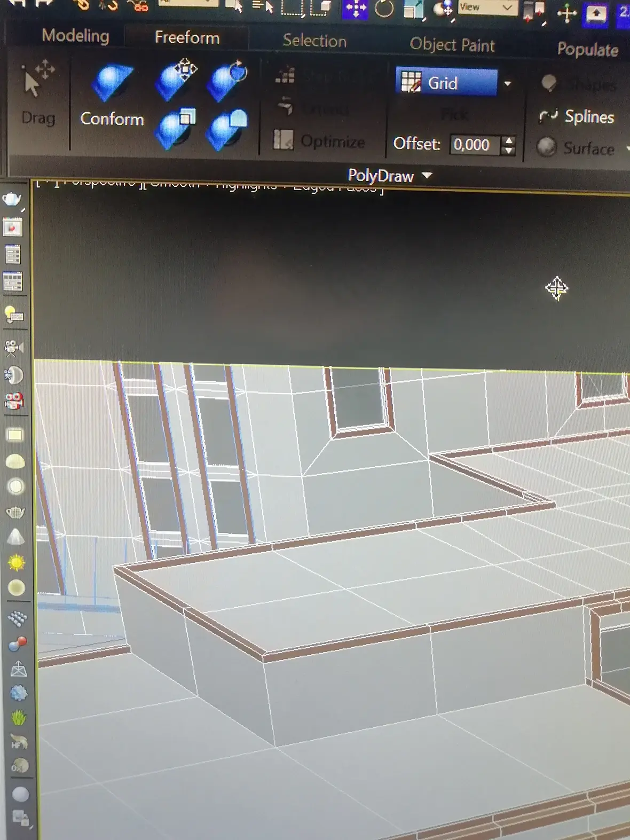Open the Modeling ribbon tab
Screen dimensions: 630x840
click(x=75, y=36)
